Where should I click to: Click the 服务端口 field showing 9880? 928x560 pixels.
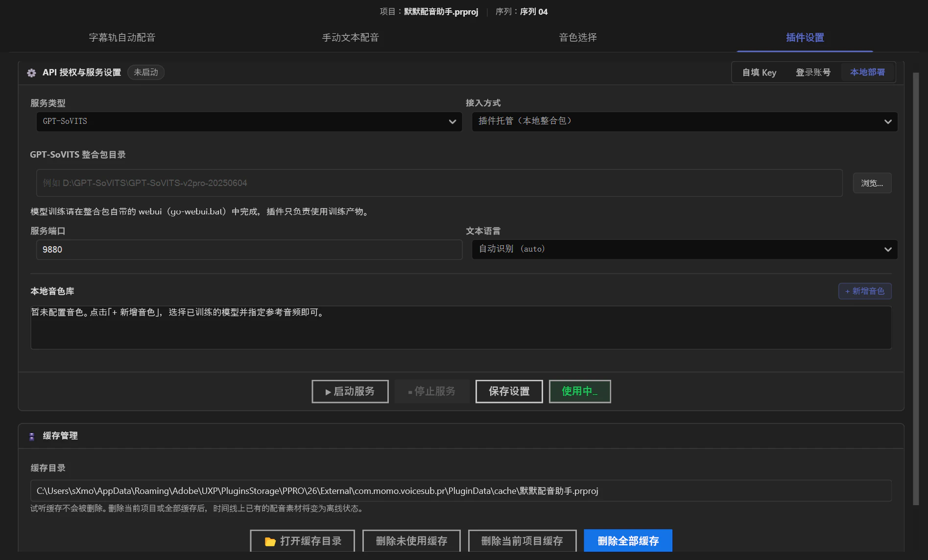[x=249, y=250]
